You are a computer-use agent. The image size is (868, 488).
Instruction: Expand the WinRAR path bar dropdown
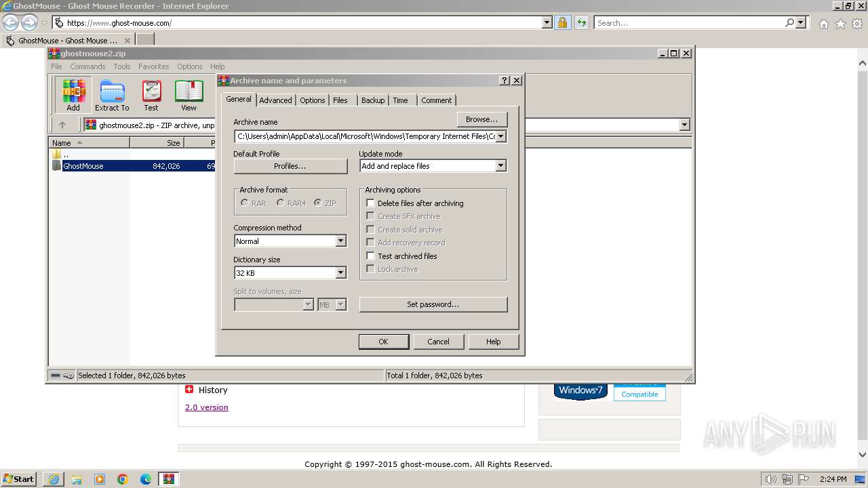tap(684, 125)
